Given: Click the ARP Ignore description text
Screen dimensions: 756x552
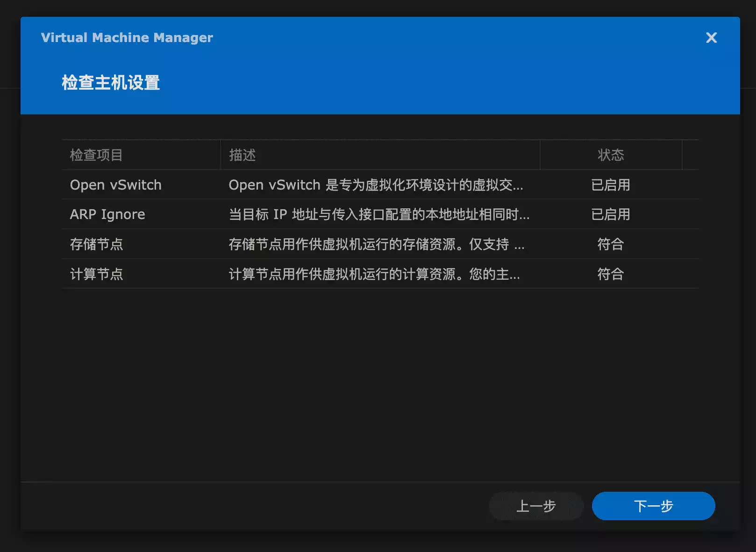Looking at the screenshot, I should pyautogui.click(x=379, y=214).
